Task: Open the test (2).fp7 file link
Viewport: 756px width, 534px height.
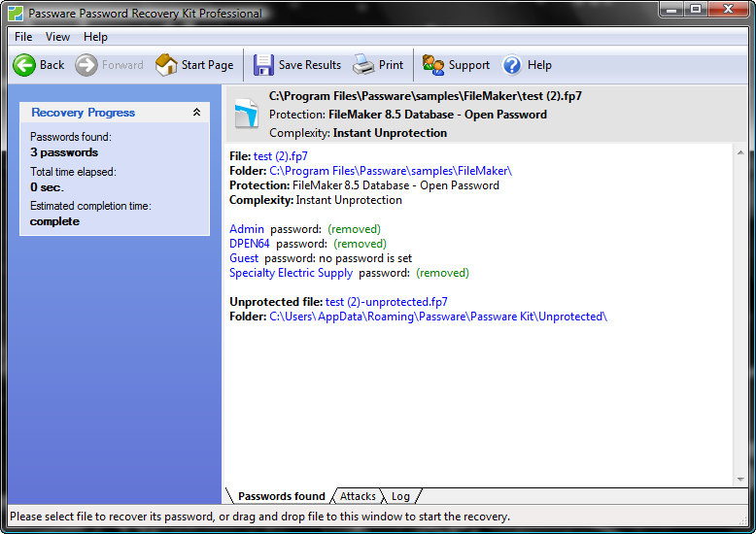Action: pyautogui.click(x=280, y=156)
